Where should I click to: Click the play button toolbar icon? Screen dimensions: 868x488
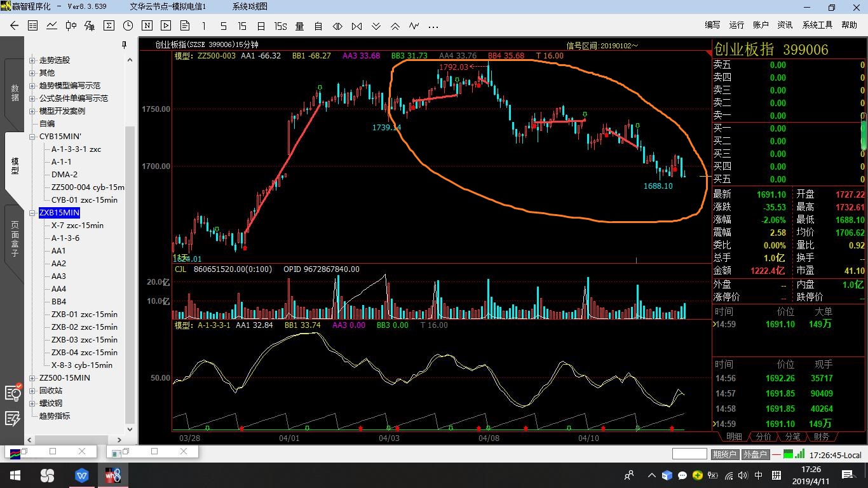coord(166,26)
